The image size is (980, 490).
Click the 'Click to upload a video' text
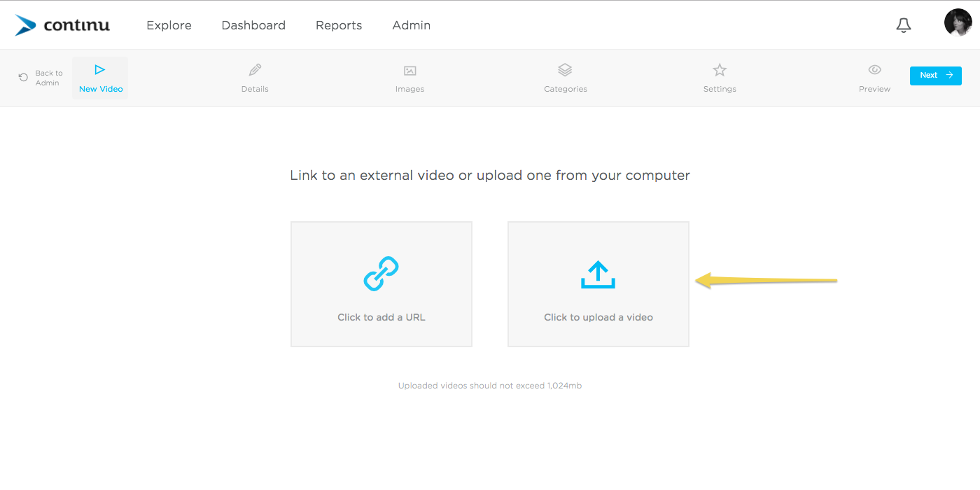598,317
